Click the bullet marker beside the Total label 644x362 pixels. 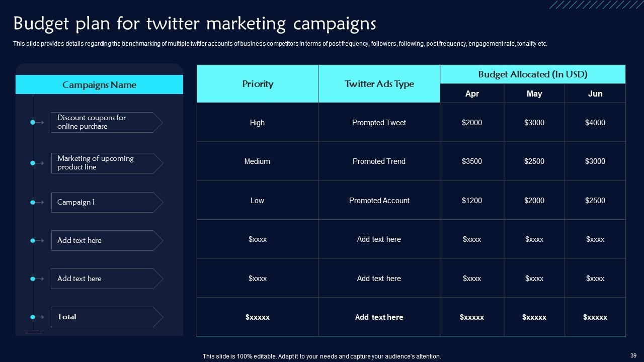33,317
